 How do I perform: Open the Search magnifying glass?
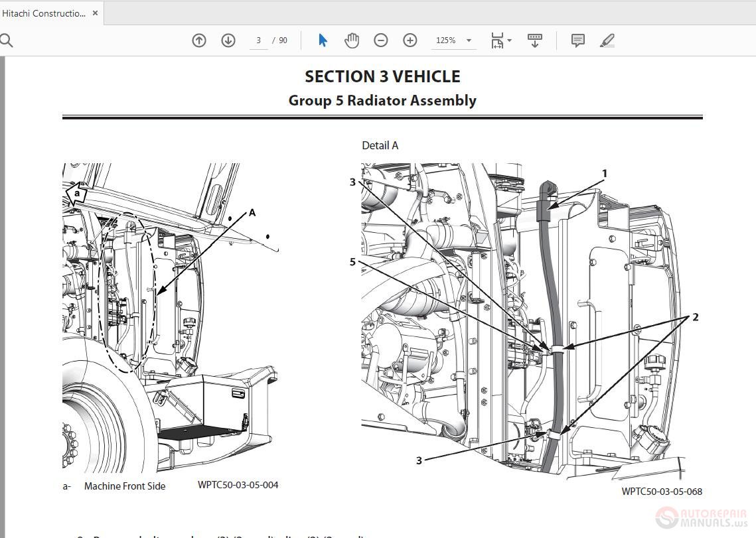(7, 40)
